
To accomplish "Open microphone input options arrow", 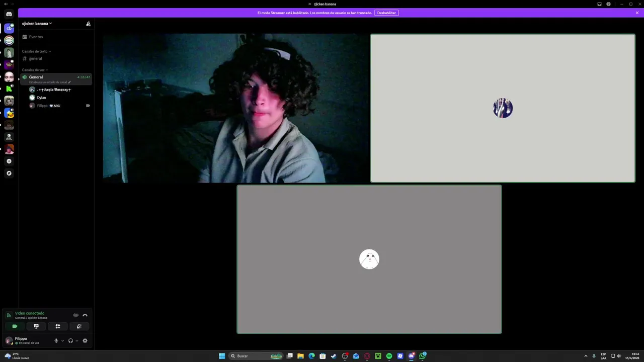I will [62, 340].
